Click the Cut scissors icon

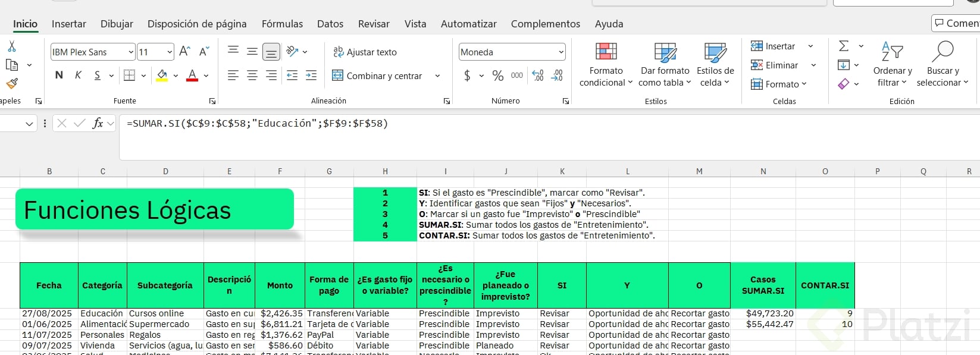click(11, 46)
